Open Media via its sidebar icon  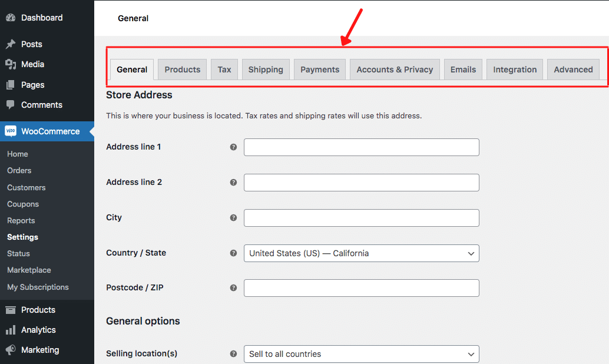click(x=11, y=64)
